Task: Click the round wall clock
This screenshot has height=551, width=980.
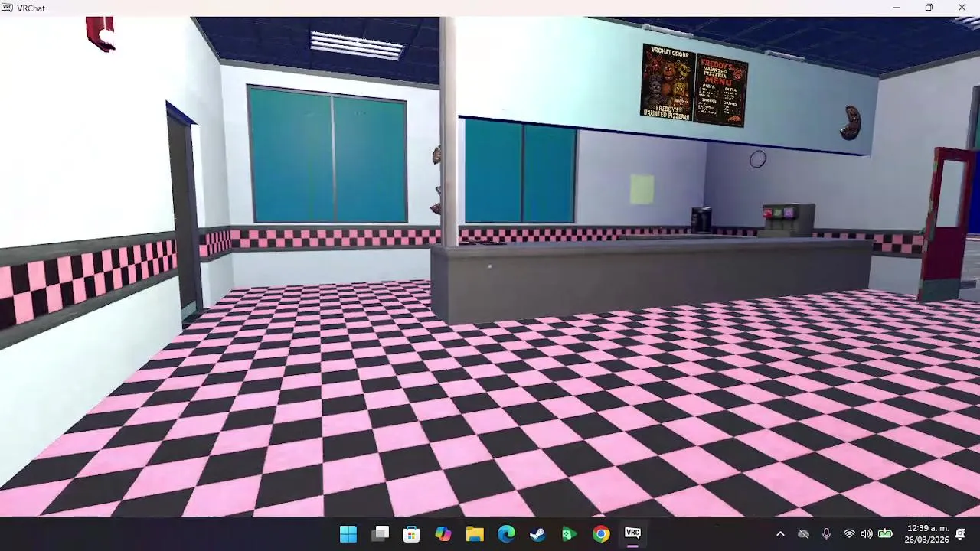Action: click(758, 159)
